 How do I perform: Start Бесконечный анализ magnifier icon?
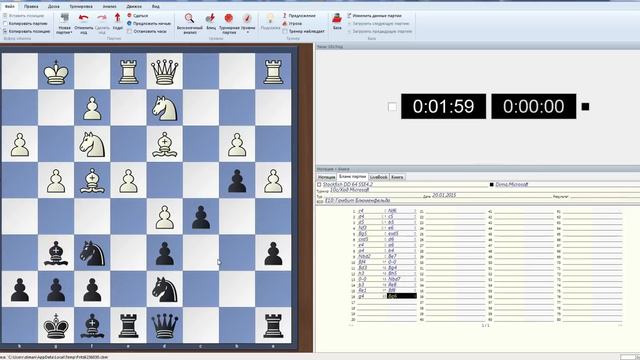click(x=189, y=18)
